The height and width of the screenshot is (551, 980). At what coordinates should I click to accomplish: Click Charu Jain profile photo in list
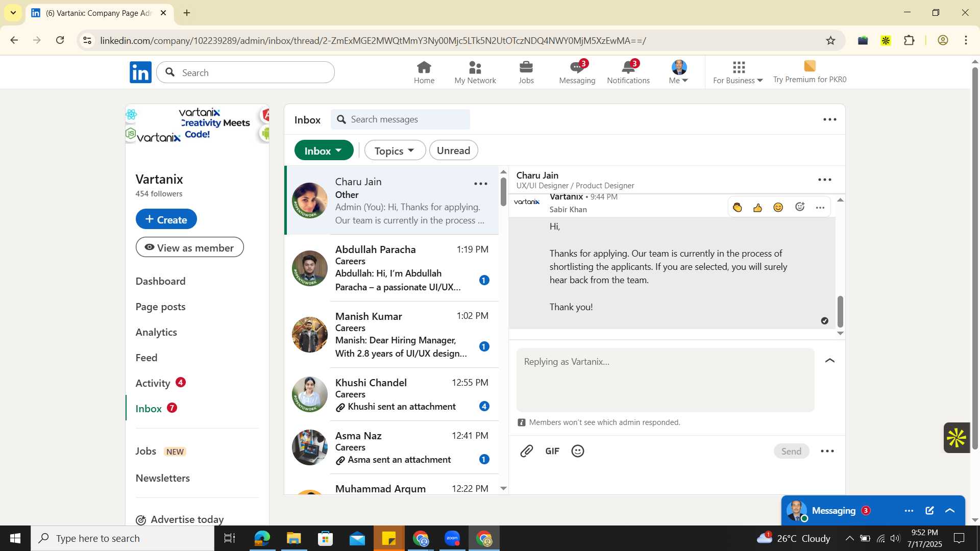[310, 201]
